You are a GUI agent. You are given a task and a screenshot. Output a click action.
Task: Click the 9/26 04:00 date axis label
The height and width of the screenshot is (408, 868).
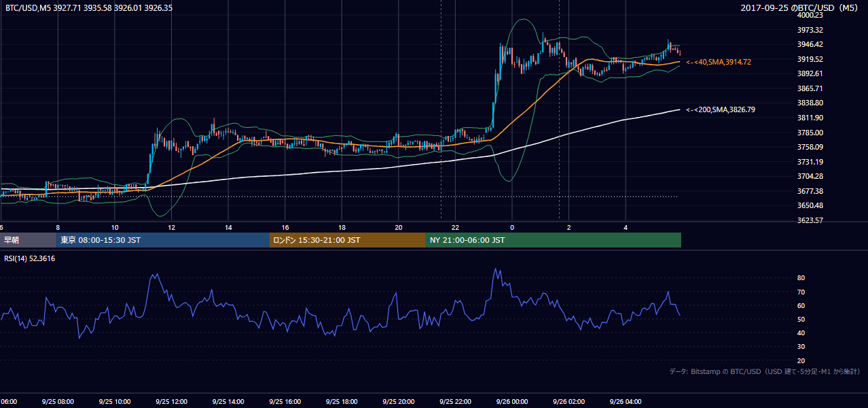[x=626, y=402]
